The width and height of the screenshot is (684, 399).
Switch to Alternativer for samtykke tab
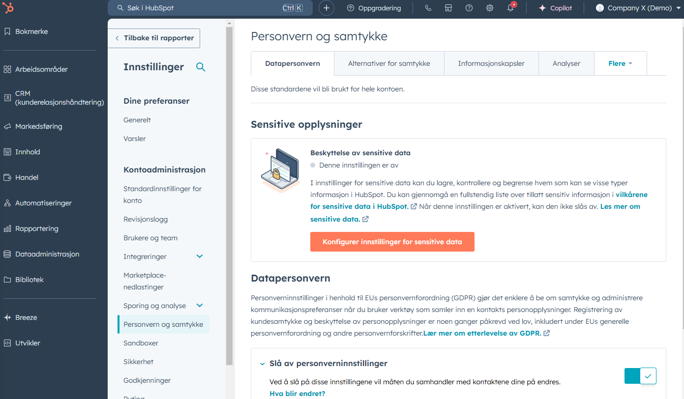tap(389, 64)
